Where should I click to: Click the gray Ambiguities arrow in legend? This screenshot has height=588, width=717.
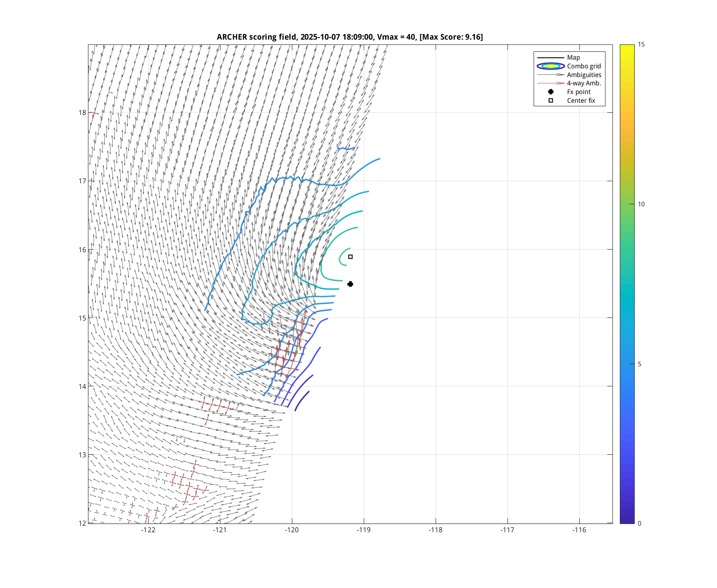(x=551, y=75)
